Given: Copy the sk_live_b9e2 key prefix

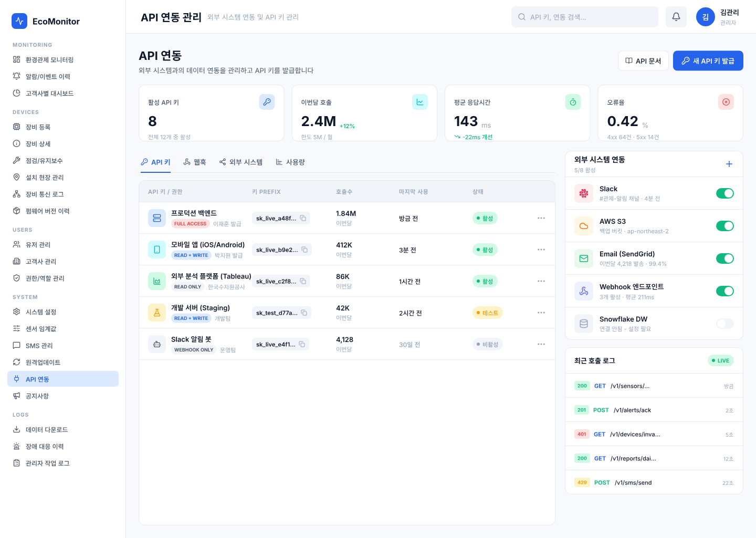Looking at the screenshot, I should pyautogui.click(x=304, y=250).
